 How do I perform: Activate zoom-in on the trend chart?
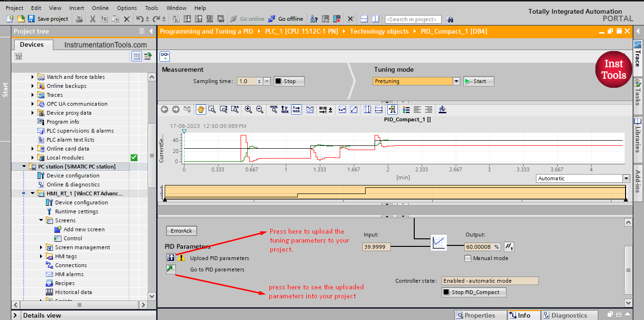coord(248,109)
